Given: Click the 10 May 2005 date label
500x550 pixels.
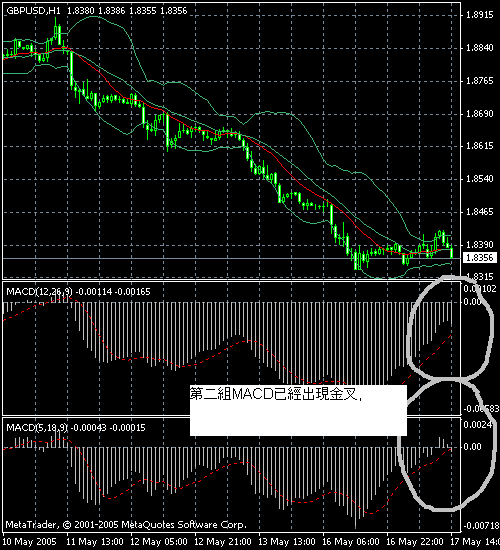Looking at the screenshot, I should tap(29, 542).
